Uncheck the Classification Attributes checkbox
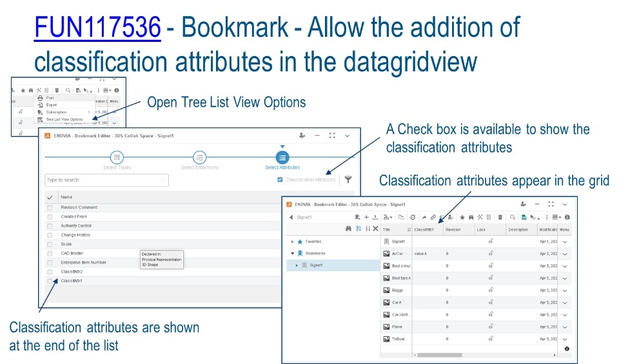619x364 pixels. pyautogui.click(x=280, y=180)
